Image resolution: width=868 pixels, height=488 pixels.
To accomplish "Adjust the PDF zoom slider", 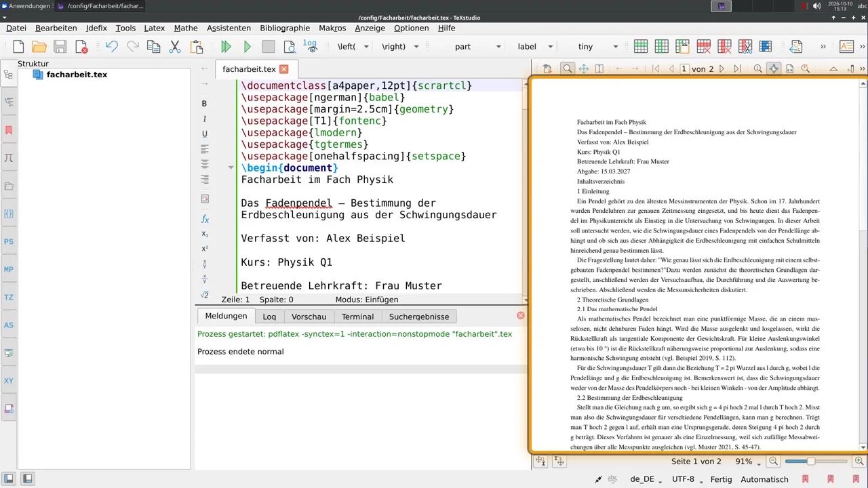I will 816,462.
